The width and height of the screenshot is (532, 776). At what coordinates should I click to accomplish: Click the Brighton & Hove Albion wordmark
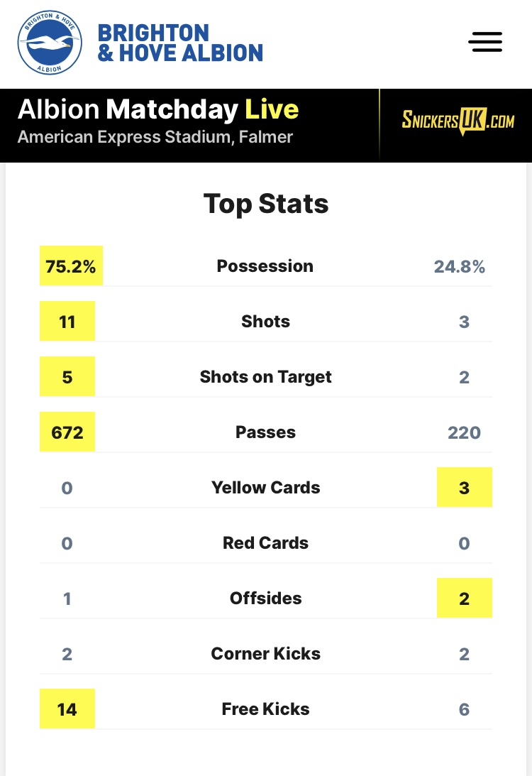pos(180,43)
